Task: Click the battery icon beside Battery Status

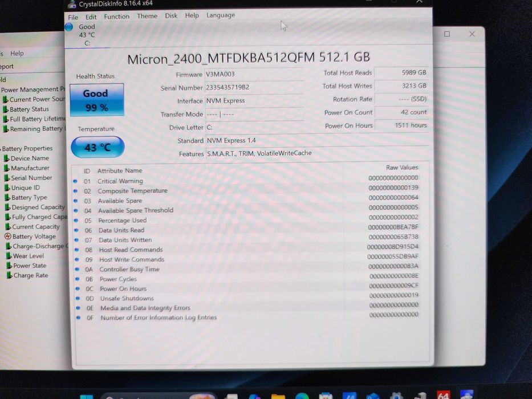Action: pyautogui.click(x=6, y=109)
